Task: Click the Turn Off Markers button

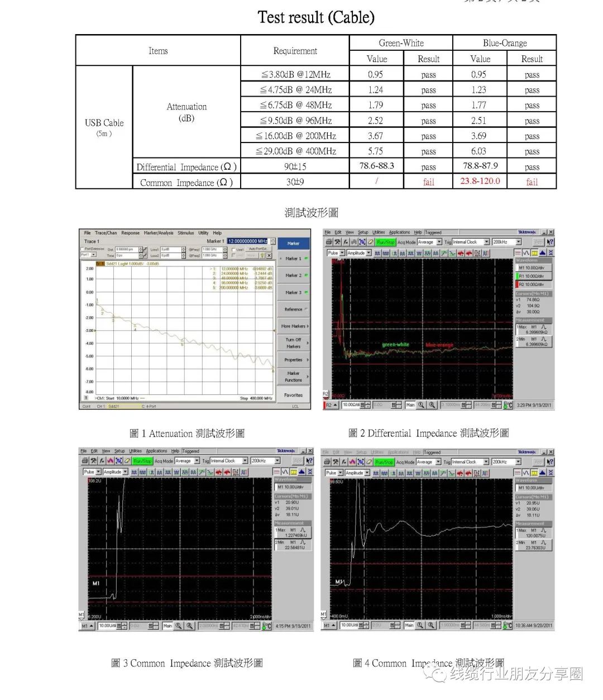Action: click(x=293, y=342)
